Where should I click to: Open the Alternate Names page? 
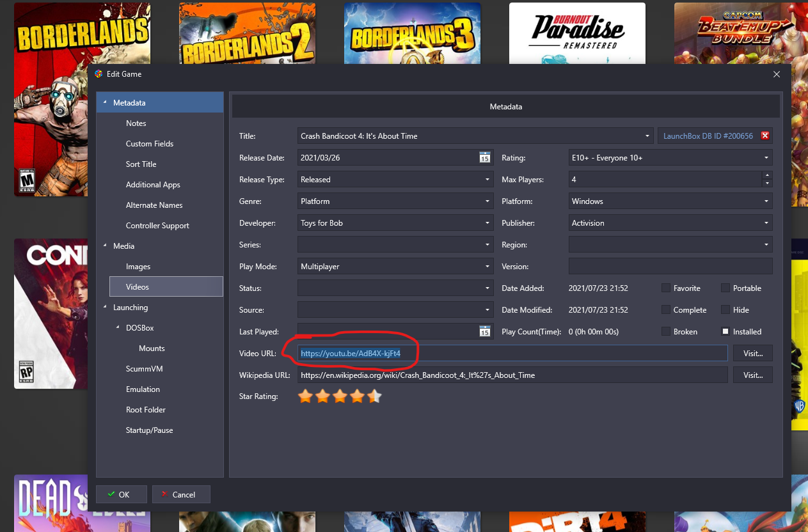pyautogui.click(x=154, y=205)
